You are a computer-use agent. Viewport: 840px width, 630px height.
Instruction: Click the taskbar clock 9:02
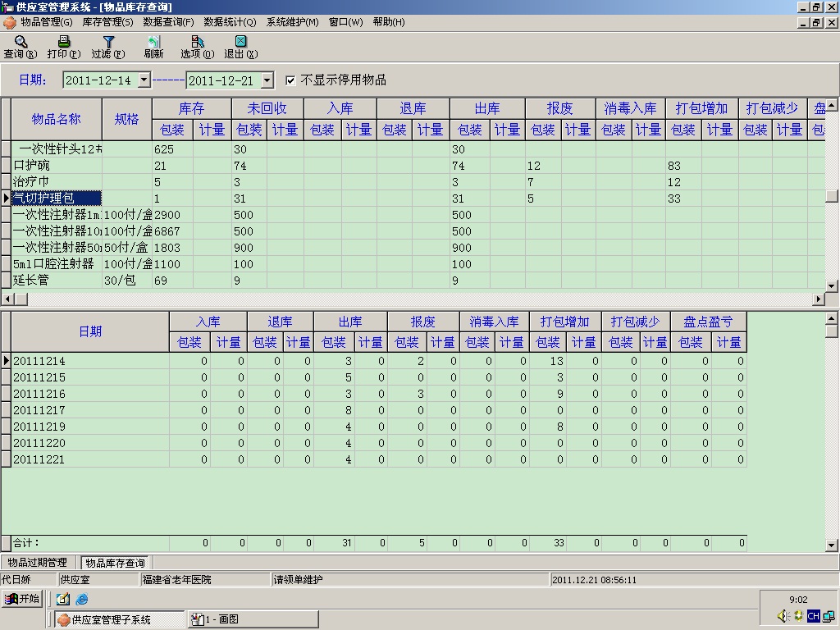pyautogui.click(x=798, y=600)
